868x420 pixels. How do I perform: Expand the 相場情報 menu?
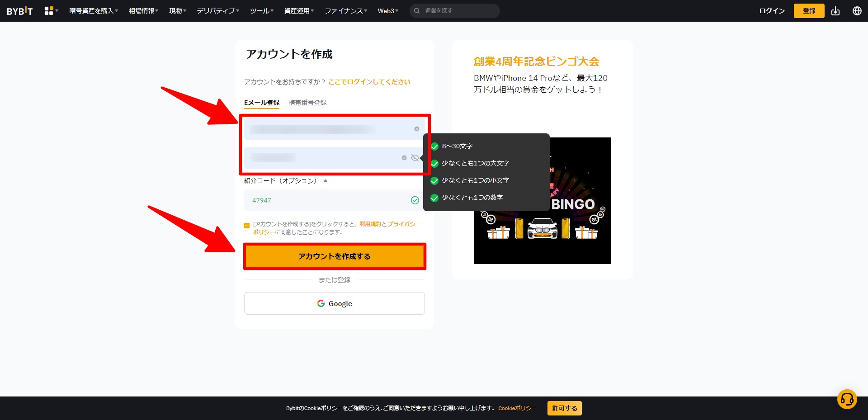pos(143,11)
